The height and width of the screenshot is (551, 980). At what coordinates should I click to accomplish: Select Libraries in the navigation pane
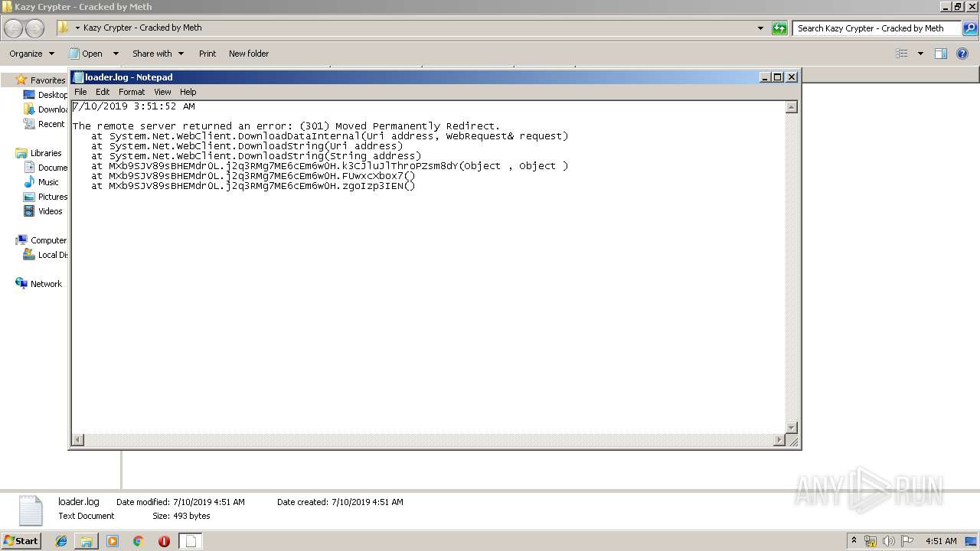pyautogui.click(x=39, y=153)
